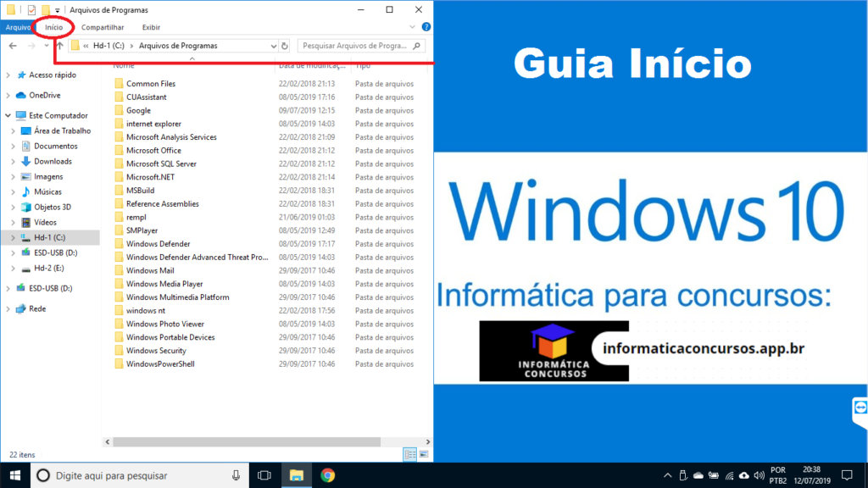Image resolution: width=868 pixels, height=488 pixels.
Task: Expand the ribbon with the chevron
Action: (413, 27)
